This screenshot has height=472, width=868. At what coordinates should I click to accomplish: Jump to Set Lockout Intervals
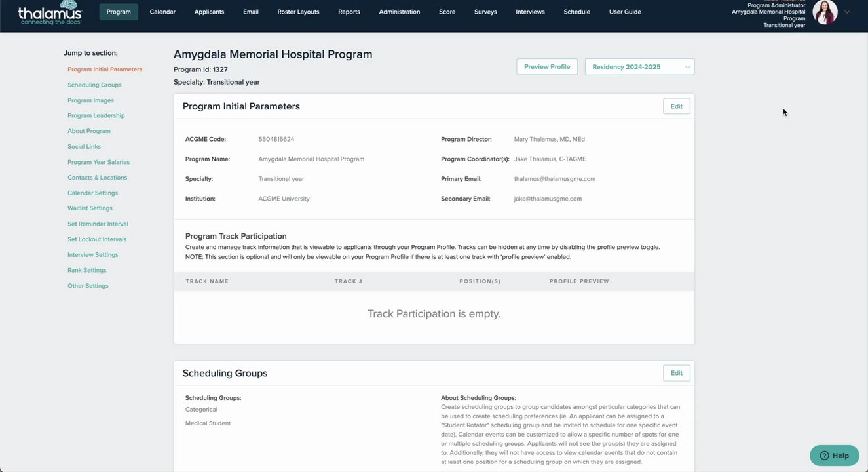coord(97,239)
